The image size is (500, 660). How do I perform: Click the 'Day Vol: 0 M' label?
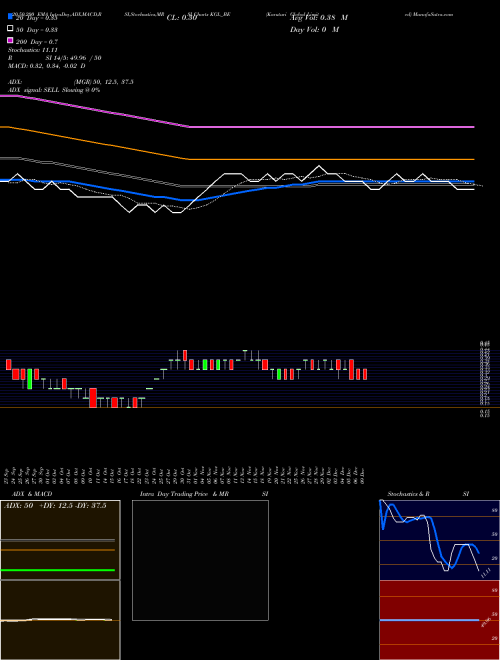tap(314, 30)
